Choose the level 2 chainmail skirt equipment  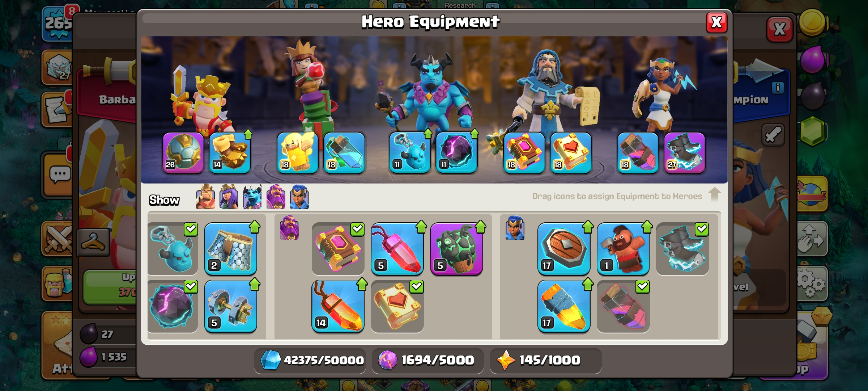(x=231, y=249)
